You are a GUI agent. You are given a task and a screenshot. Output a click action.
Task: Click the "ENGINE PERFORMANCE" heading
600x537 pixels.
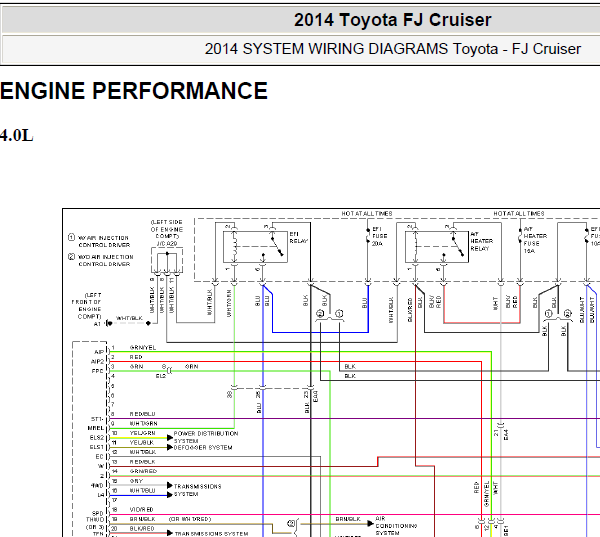click(x=134, y=91)
